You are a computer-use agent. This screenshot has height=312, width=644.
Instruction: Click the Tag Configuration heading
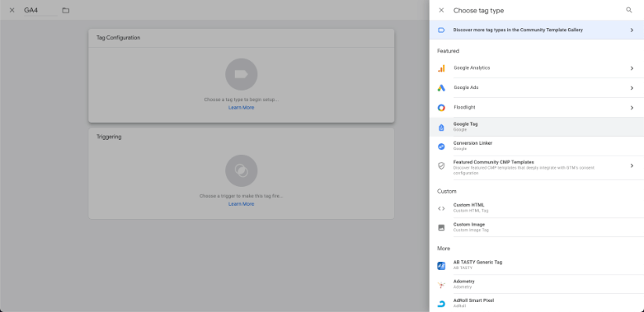tap(118, 38)
